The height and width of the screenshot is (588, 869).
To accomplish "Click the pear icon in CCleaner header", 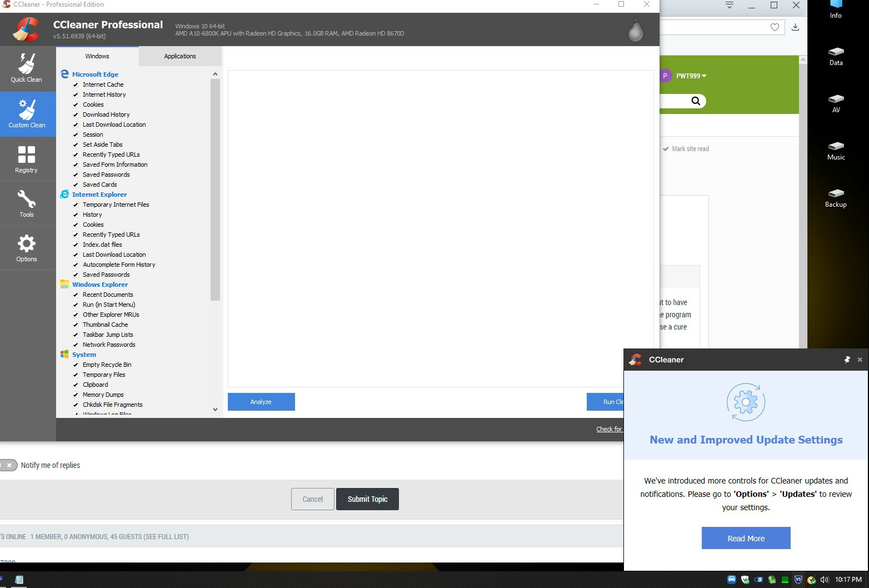I will [x=636, y=31].
